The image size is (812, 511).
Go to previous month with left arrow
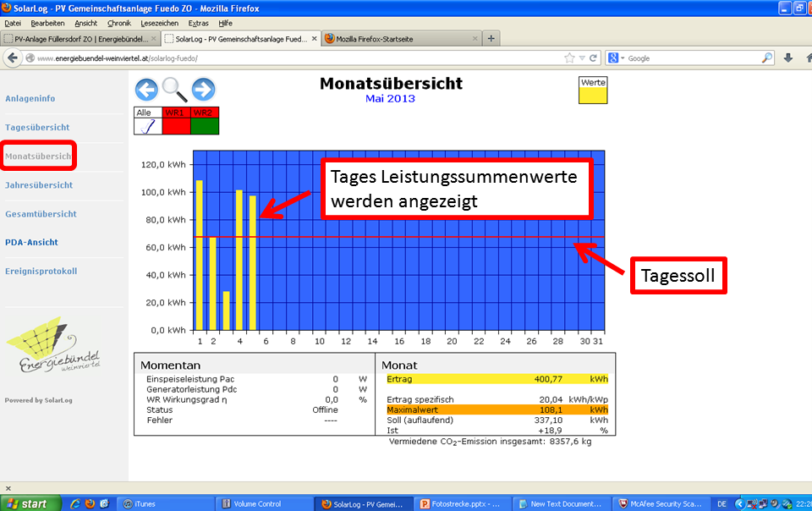click(146, 89)
